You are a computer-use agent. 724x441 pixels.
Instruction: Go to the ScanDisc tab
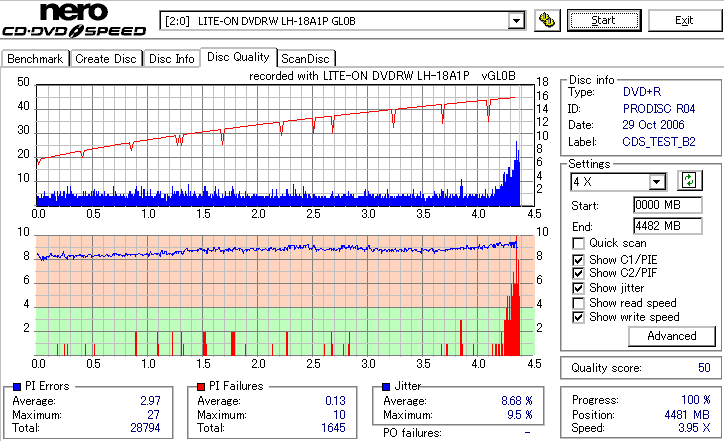pos(305,59)
